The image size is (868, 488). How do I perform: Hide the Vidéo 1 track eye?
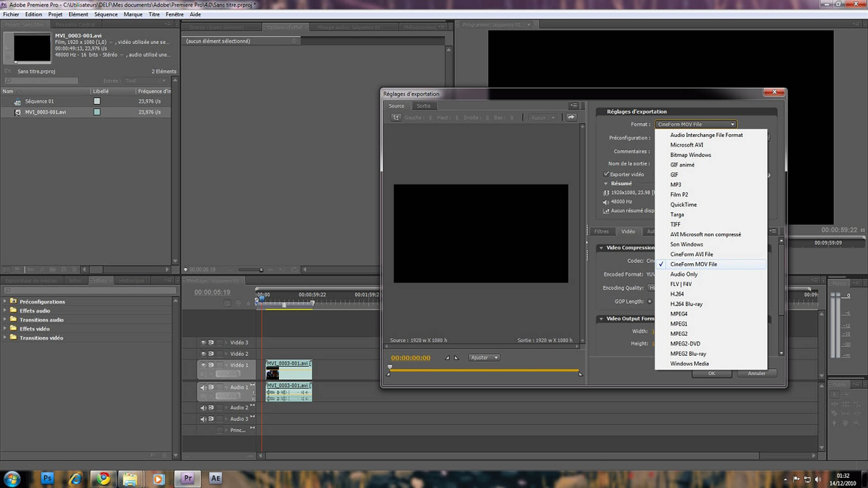point(203,365)
